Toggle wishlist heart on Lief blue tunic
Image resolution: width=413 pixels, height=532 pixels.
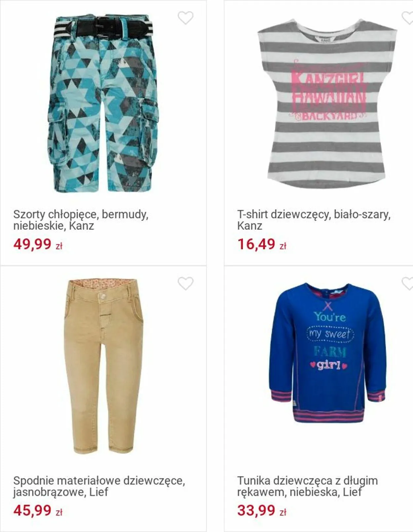pos(407,284)
